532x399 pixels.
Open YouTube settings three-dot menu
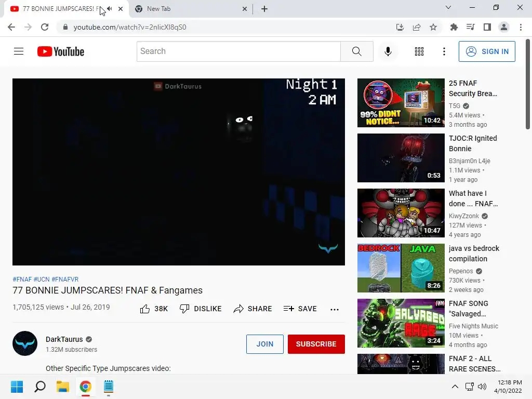(444, 51)
